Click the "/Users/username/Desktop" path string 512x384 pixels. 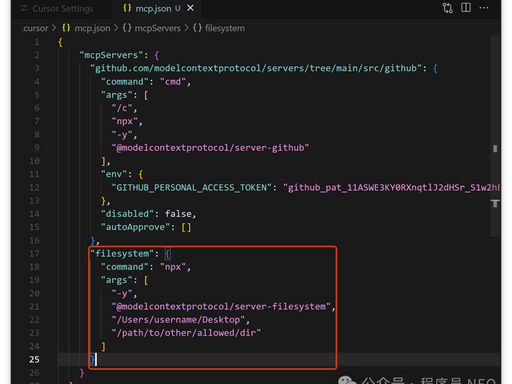tap(178, 320)
